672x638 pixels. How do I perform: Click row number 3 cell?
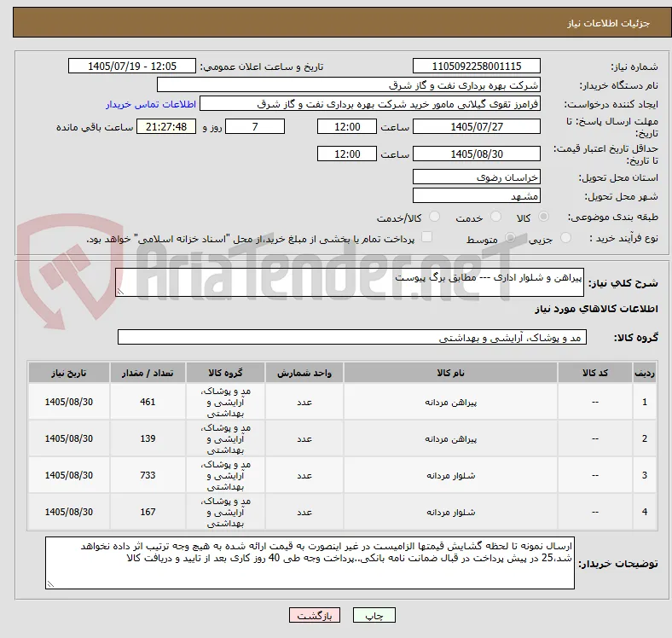[x=645, y=475]
